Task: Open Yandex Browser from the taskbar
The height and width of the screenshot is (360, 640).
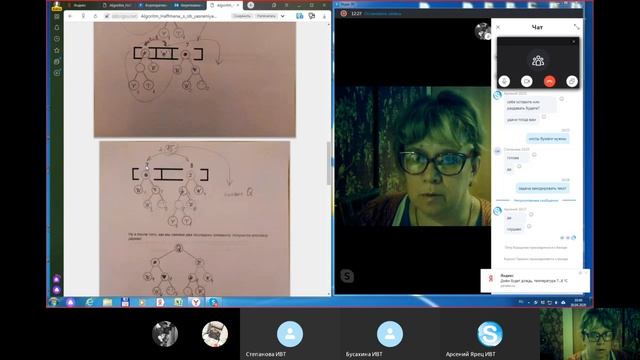Action: pyautogui.click(x=196, y=302)
